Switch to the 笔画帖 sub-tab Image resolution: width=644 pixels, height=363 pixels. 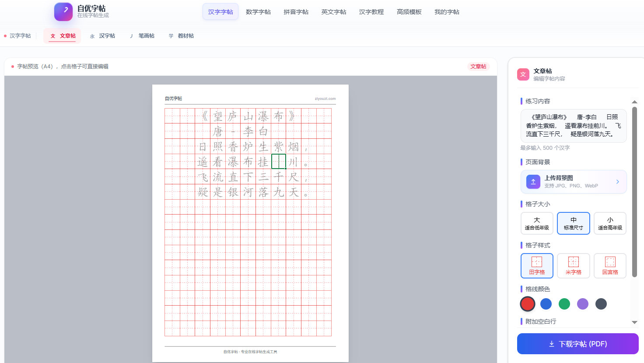142,36
